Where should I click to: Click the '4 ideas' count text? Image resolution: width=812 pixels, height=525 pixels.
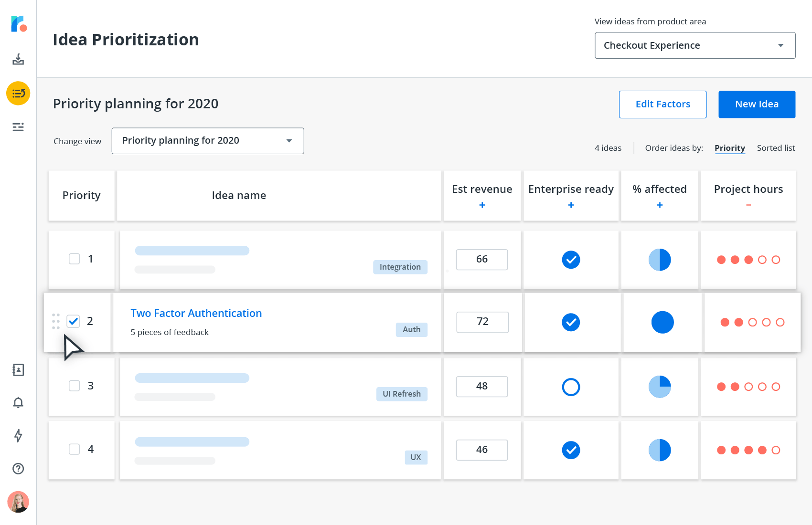(x=608, y=148)
